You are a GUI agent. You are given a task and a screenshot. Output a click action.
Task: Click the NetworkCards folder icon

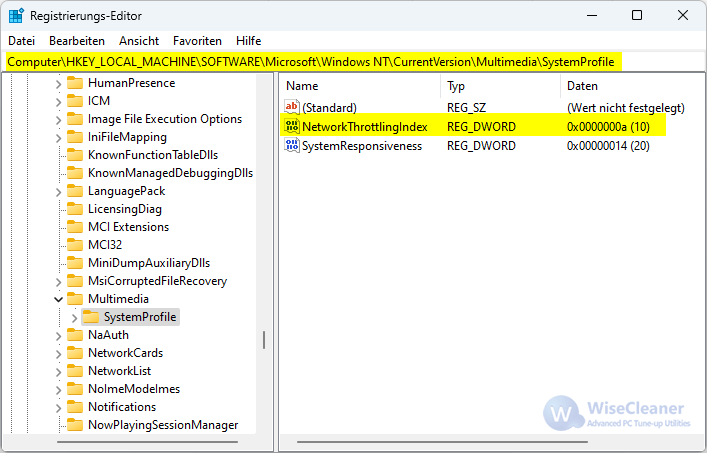(x=75, y=353)
